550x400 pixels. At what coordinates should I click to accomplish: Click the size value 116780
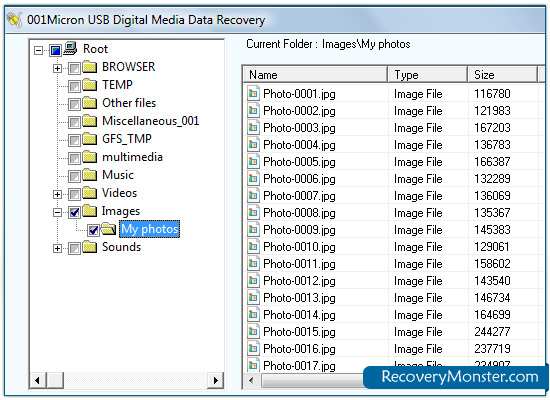tap(492, 94)
